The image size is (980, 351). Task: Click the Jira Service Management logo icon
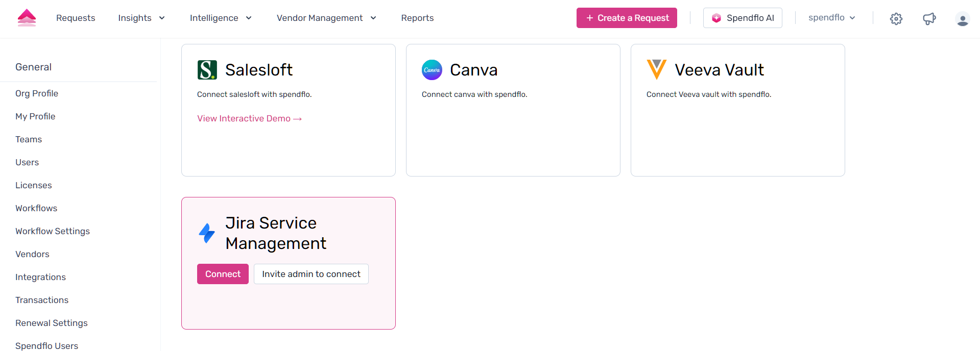[x=207, y=233]
